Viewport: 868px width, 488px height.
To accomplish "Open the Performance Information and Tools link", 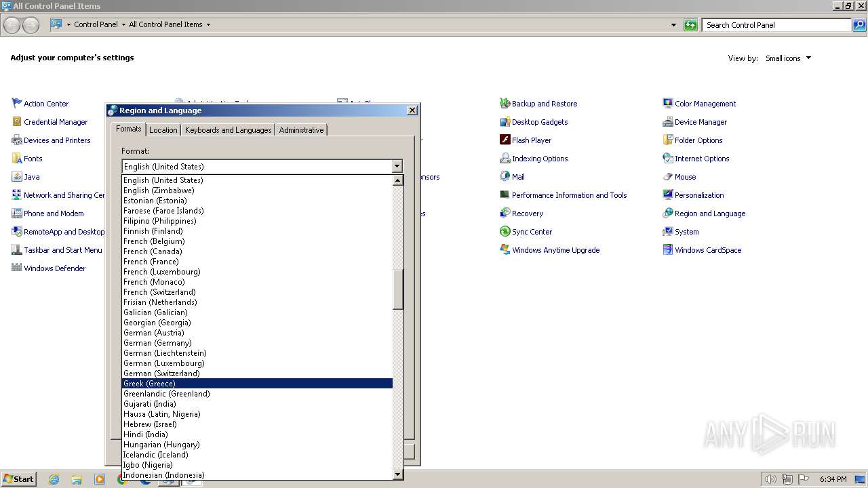I will coord(569,195).
